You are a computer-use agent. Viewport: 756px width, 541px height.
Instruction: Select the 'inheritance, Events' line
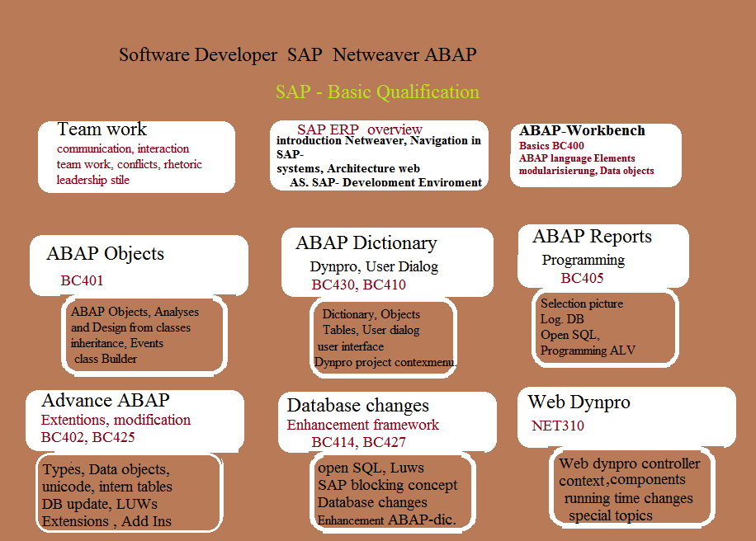(117, 343)
